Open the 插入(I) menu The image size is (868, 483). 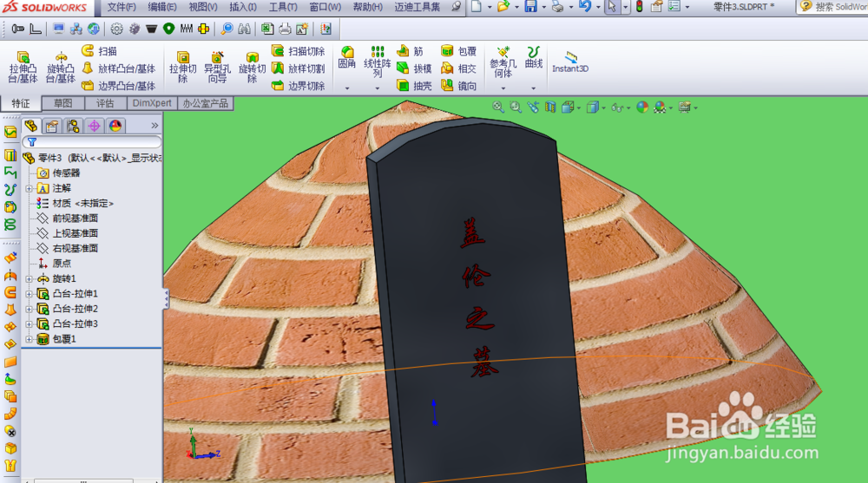(x=243, y=7)
